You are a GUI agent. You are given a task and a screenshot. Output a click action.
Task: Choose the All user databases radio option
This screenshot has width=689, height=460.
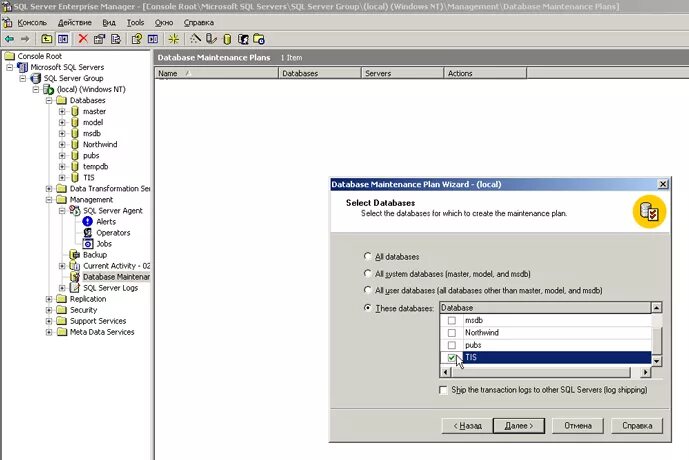pyautogui.click(x=367, y=290)
